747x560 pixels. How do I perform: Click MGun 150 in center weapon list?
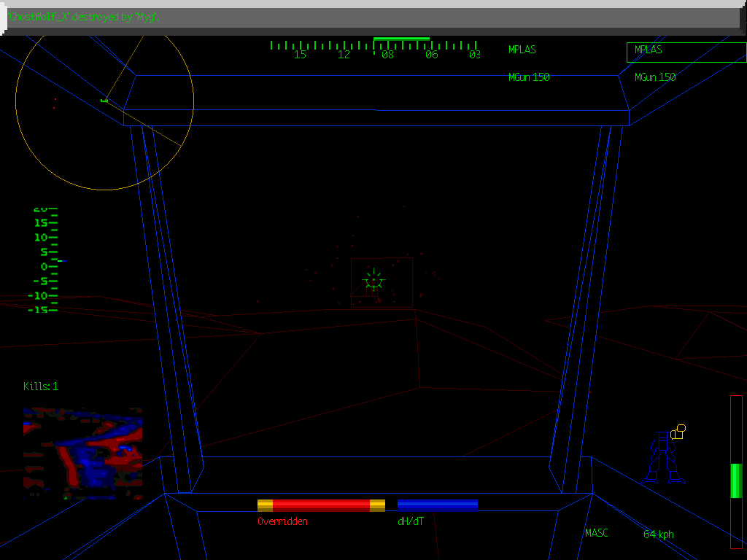point(529,77)
